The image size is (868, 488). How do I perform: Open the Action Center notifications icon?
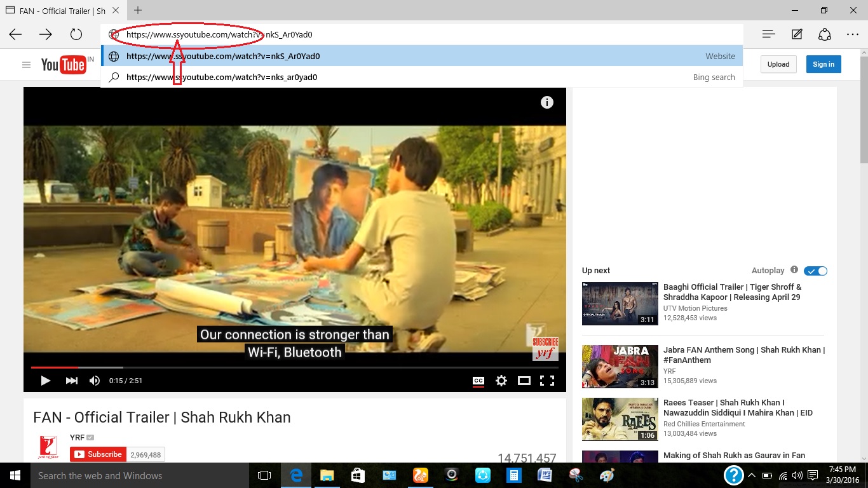(812, 475)
